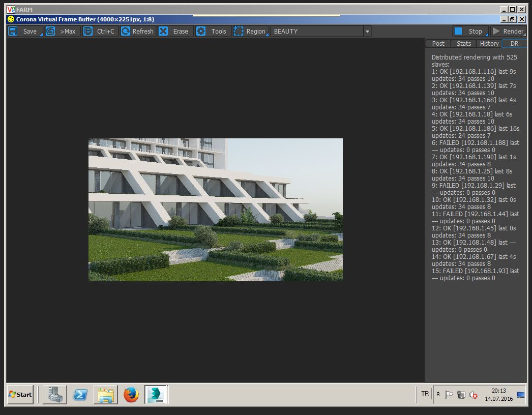Open the Stats tab
The height and width of the screenshot is (415, 532).
click(x=463, y=43)
